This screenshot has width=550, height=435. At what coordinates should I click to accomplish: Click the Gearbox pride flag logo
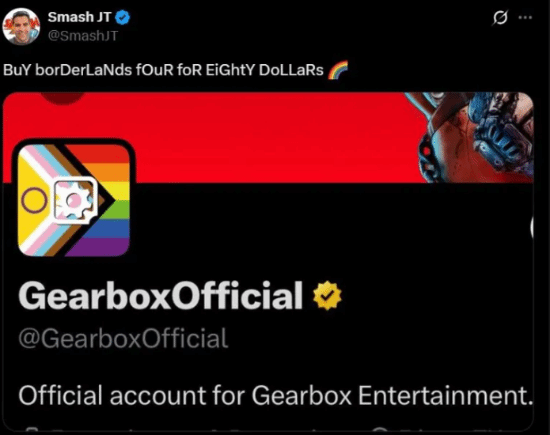pos(74,200)
